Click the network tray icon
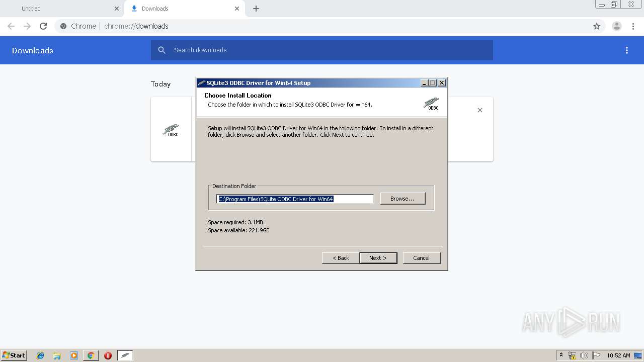The height and width of the screenshot is (362, 644). point(572,355)
